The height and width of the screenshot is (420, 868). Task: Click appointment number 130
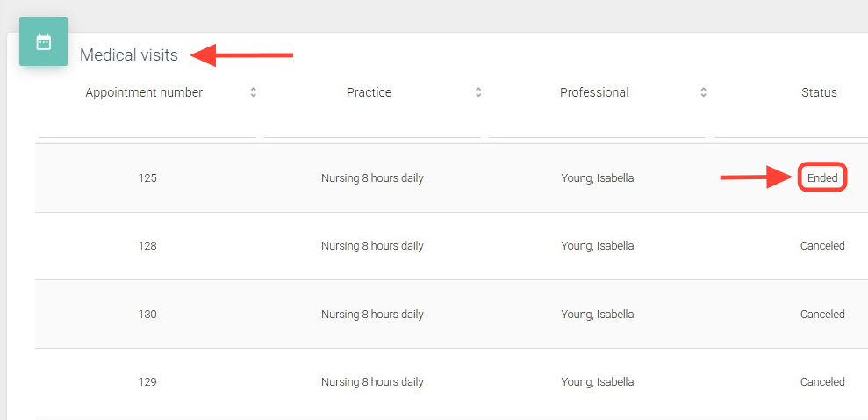point(147,315)
